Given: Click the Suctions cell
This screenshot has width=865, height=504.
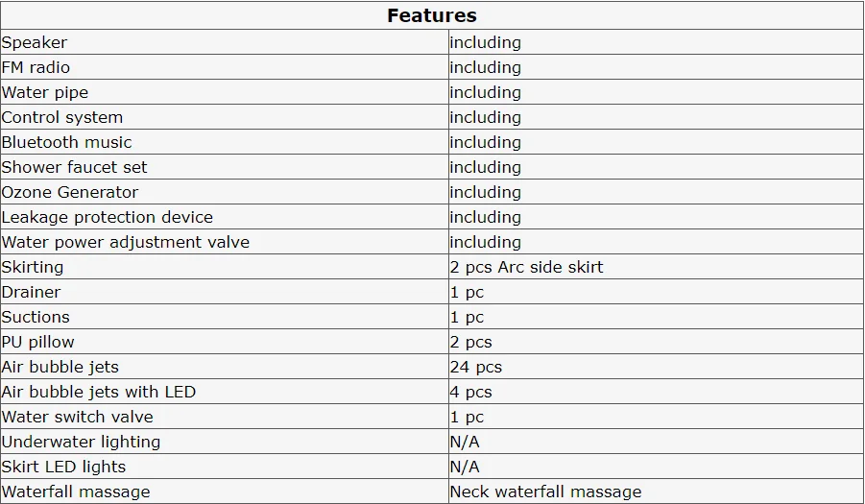Looking at the screenshot, I should click(225, 317).
